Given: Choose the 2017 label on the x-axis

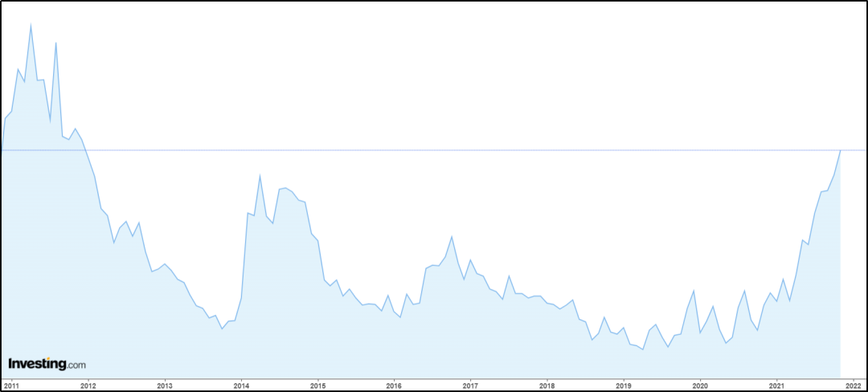Looking at the screenshot, I should [x=471, y=385].
